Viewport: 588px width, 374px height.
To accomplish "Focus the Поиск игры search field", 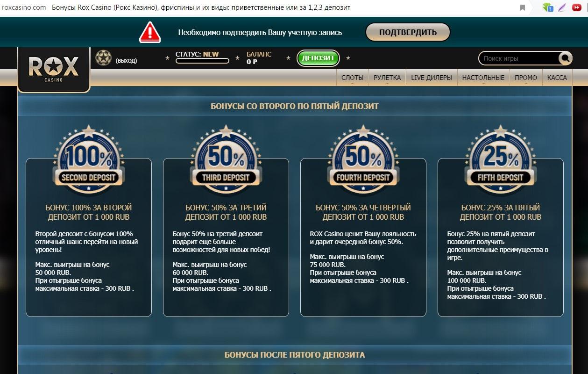I will (518, 58).
